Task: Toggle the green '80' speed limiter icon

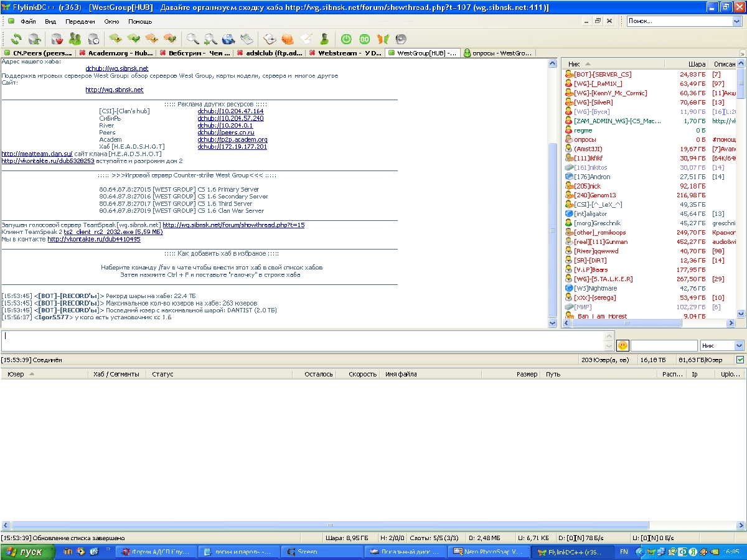Action: pyautogui.click(x=364, y=39)
